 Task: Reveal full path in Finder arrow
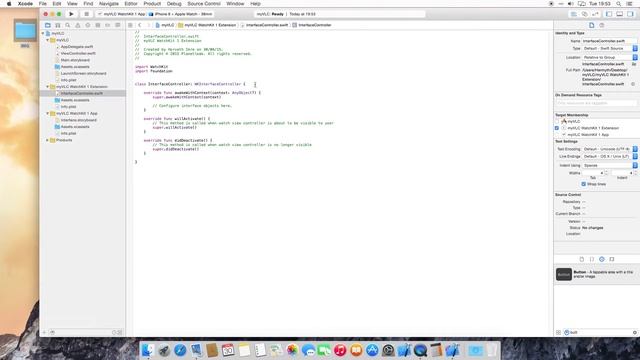click(x=633, y=84)
